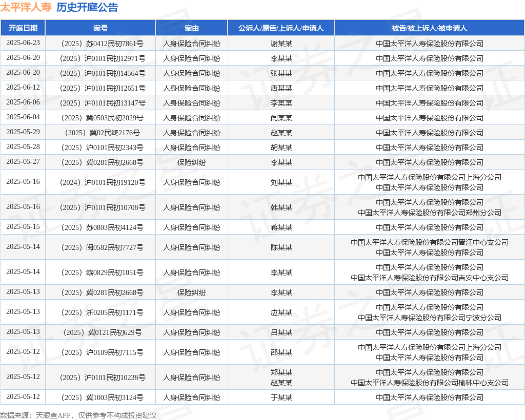Select plaintiff 唐某某

coord(281,88)
